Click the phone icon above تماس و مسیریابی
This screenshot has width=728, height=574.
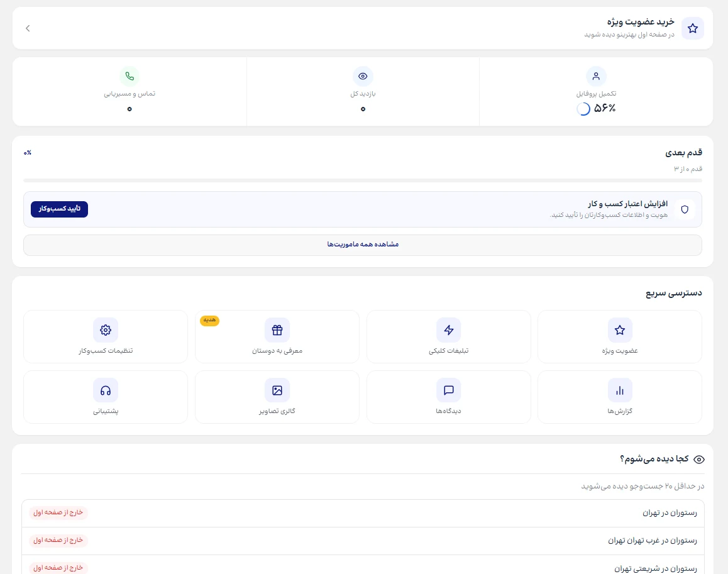(130, 76)
